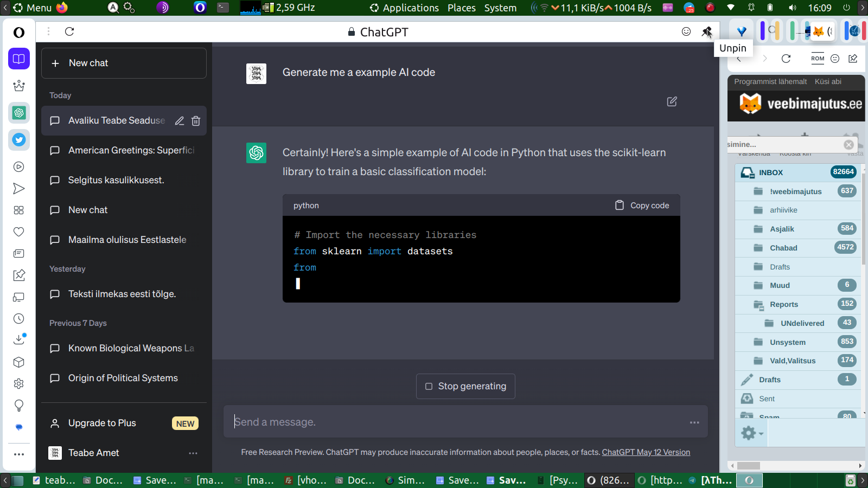Open the Firefox launcher in top panel
Image resolution: width=868 pixels, height=488 pixels.
point(62,8)
